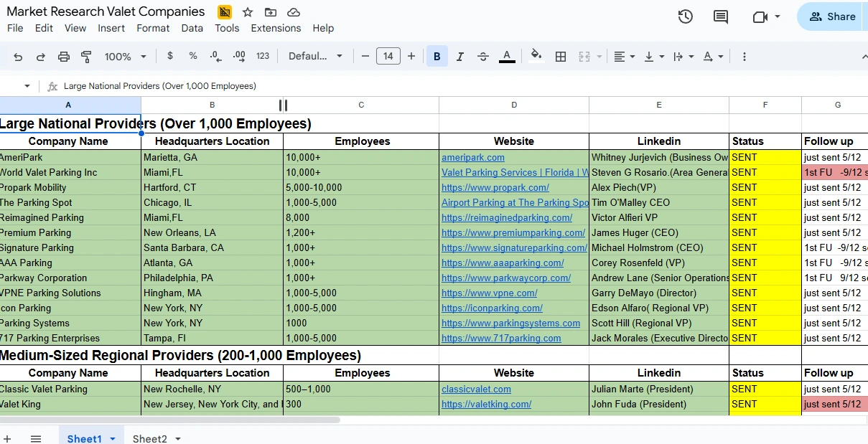Open the Format menu
Image resolution: width=868 pixels, height=444 pixels.
point(153,28)
